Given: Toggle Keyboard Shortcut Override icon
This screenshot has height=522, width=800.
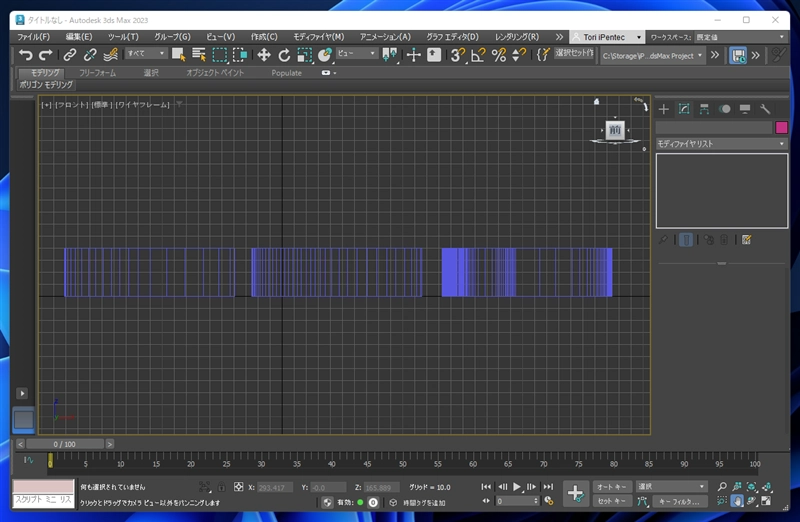Looking at the screenshot, I should 434,55.
